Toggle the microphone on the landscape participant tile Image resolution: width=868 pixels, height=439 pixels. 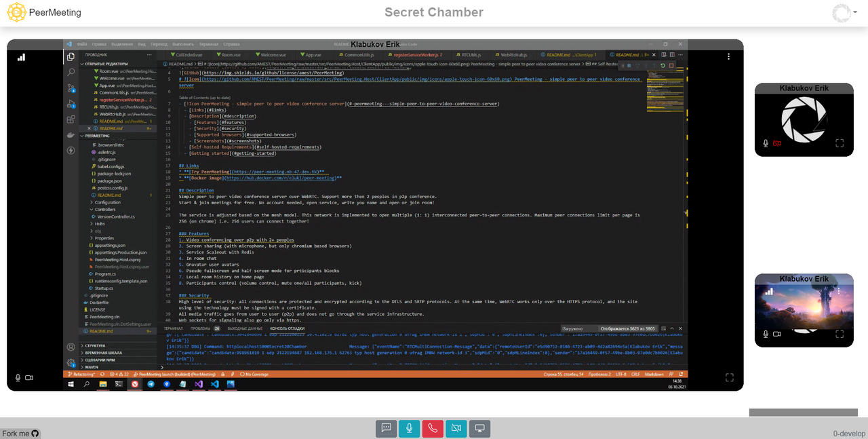[x=766, y=334]
